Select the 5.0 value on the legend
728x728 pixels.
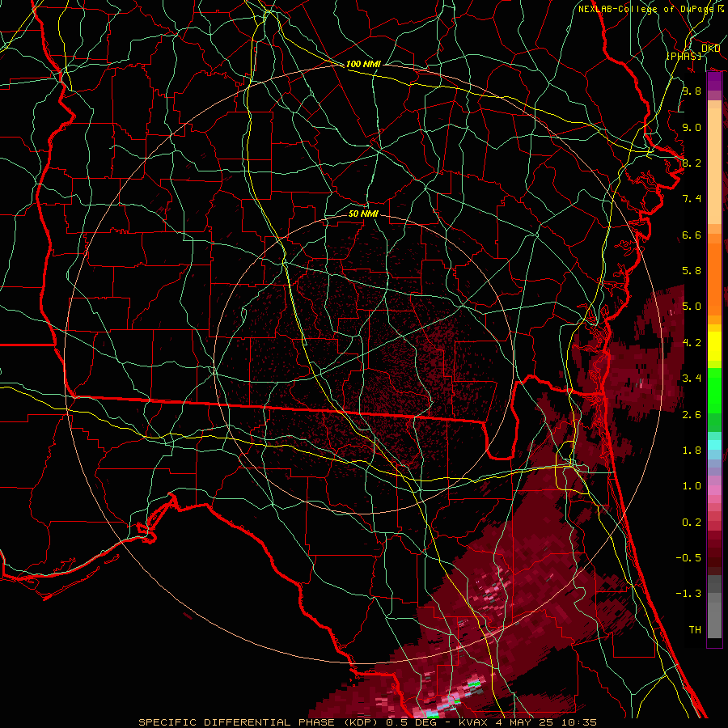(x=692, y=307)
